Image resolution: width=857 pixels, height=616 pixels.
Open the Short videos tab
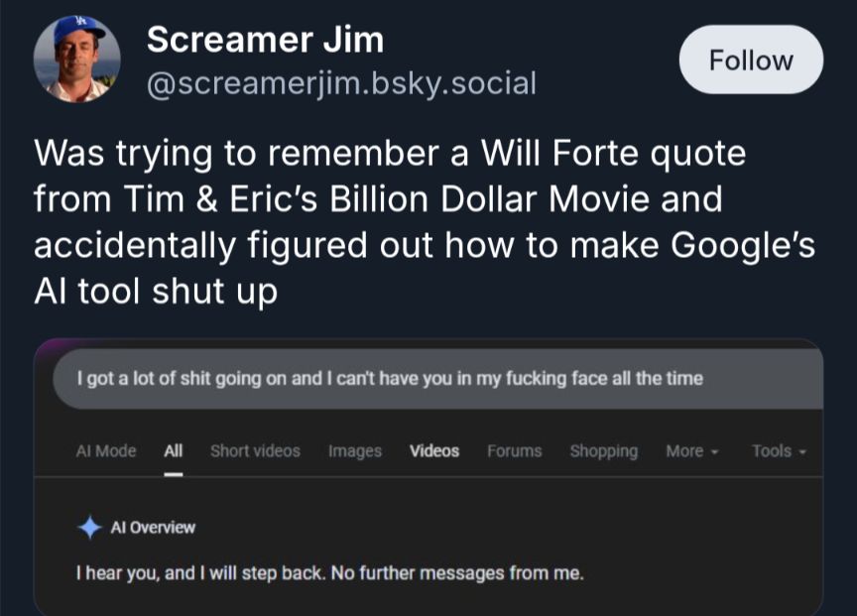[255, 450]
